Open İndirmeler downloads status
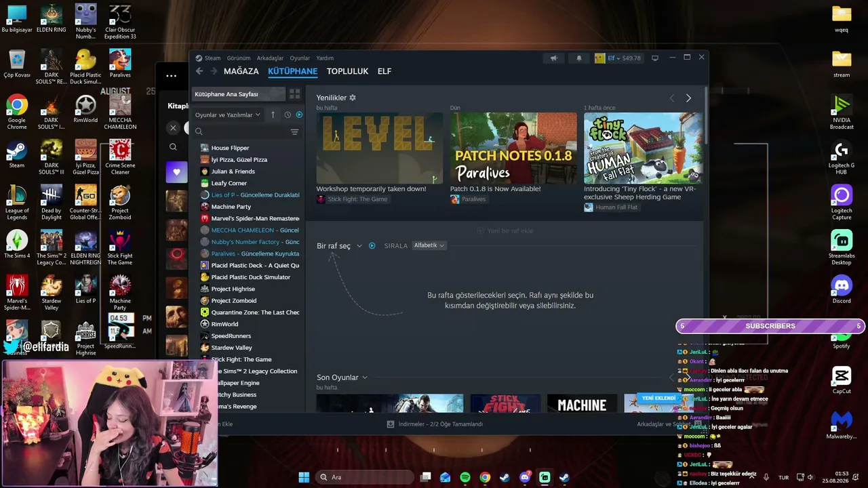Screen dimensions: 868x488 [435, 424]
